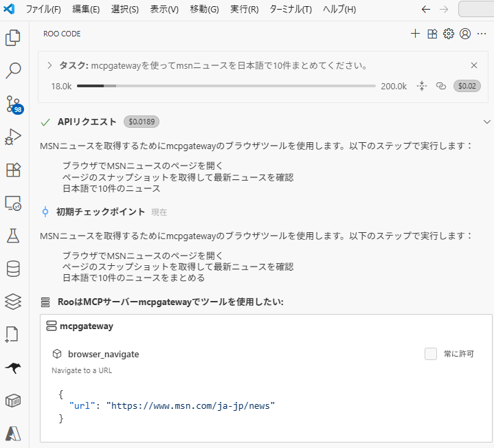Viewport: 494px width, 448px height.
Task: Open the Roo Code marketplace grid icon
Action: (x=432, y=34)
